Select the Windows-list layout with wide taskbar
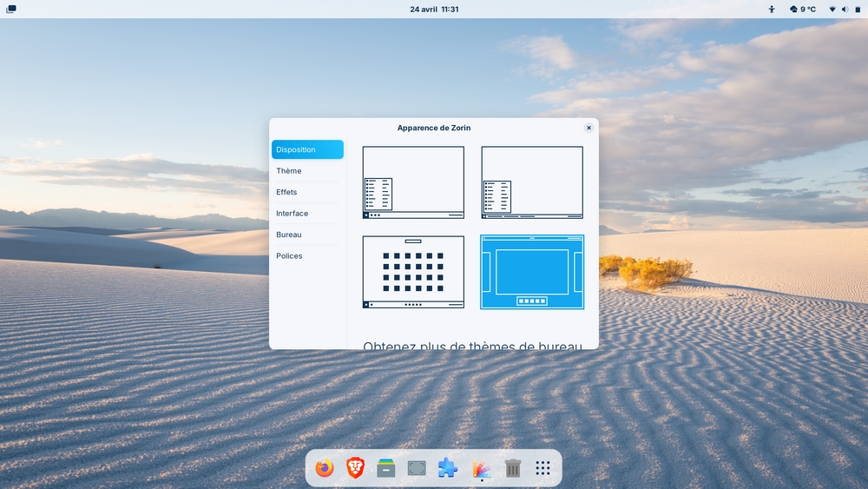868x489 pixels. click(532, 182)
